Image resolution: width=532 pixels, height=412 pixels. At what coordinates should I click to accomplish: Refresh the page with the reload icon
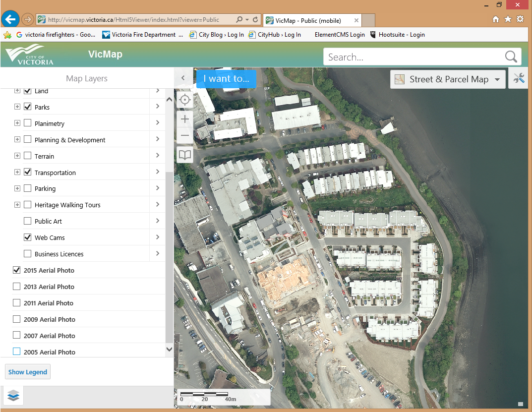255,20
